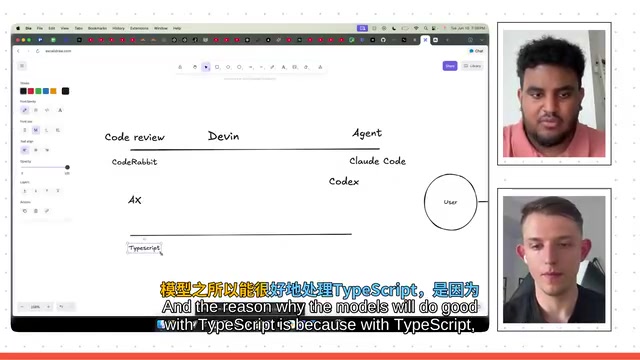Select the Arrow drawing tool
640x360 pixels.
coord(251,67)
